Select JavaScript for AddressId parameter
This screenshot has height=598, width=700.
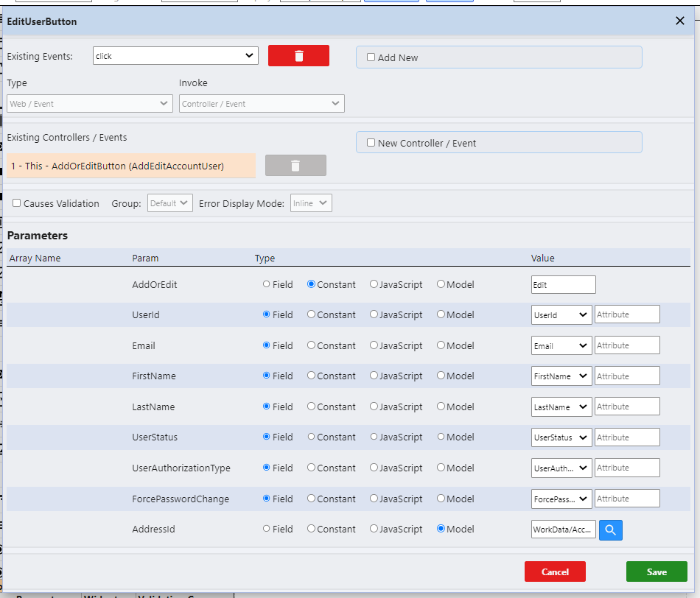tap(374, 528)
